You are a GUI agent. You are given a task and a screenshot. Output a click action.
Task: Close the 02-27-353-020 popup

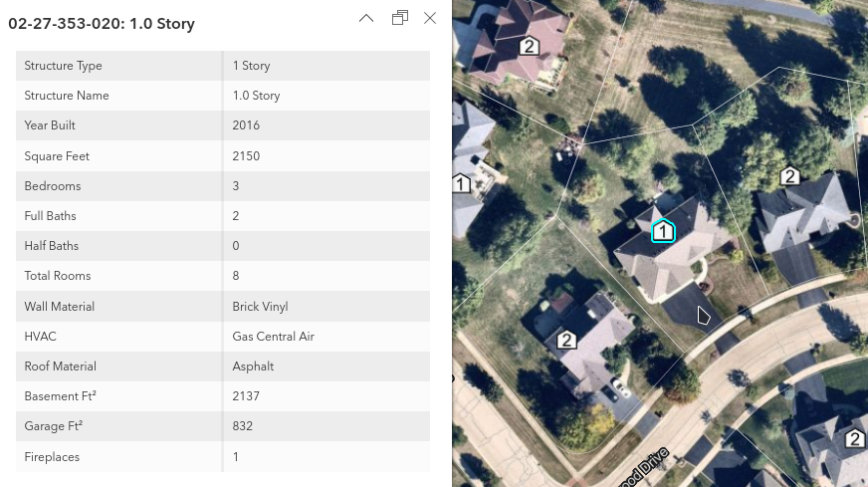(x=430, y=18)
